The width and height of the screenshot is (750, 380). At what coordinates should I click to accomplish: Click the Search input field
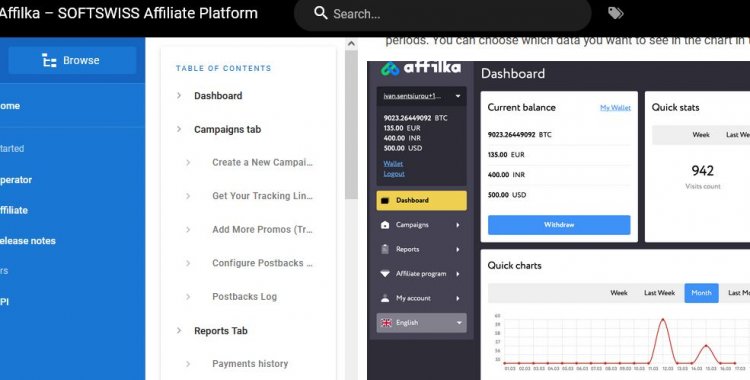(x=442, y=14)
